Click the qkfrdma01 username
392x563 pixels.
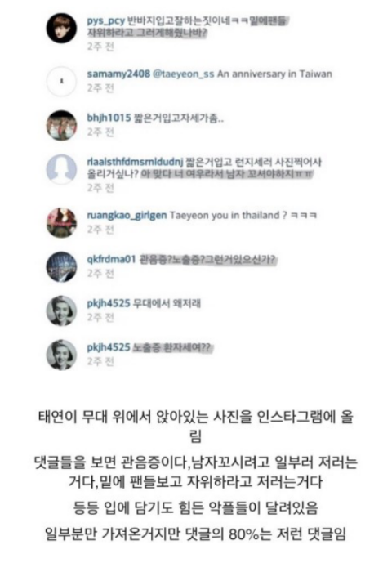pos(111,259)
